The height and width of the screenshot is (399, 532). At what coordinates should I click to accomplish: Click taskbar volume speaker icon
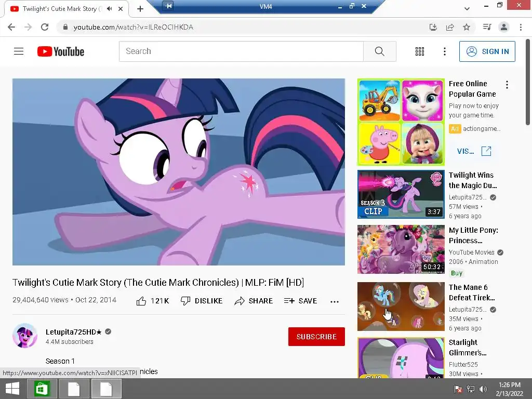click(x=483, y=389)
